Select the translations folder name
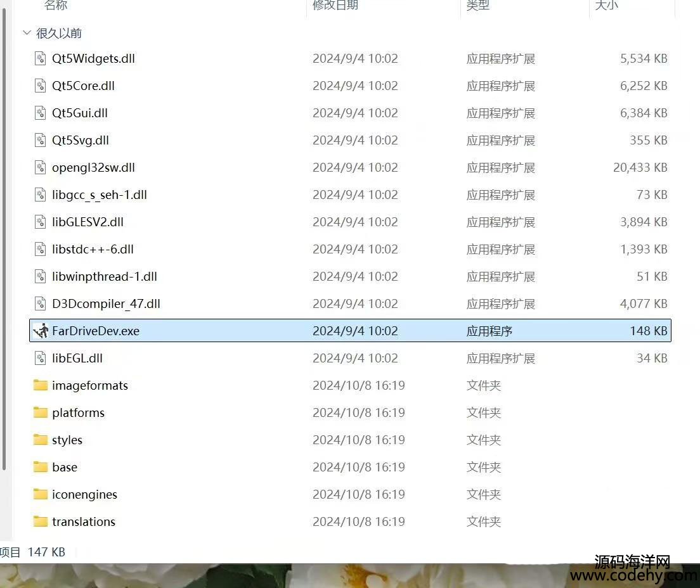Screen dimensions: 700x588 pos(84,521)
